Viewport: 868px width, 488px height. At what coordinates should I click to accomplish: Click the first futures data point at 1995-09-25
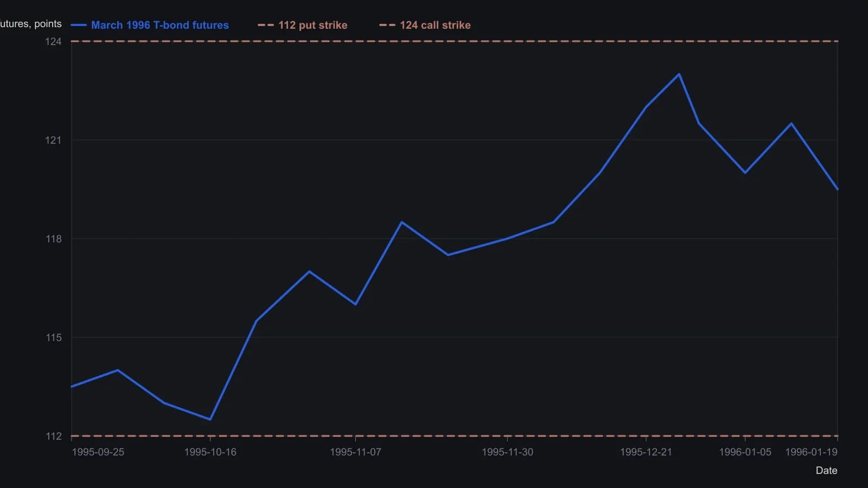point(72,387)
